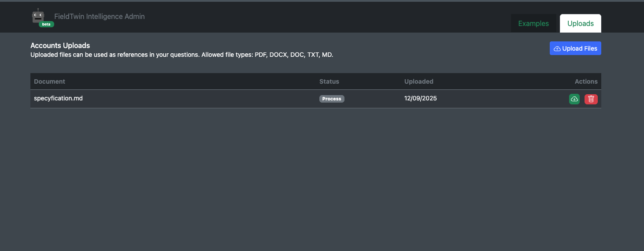
Task: Click the Document column header
Action: click(49, 81)
